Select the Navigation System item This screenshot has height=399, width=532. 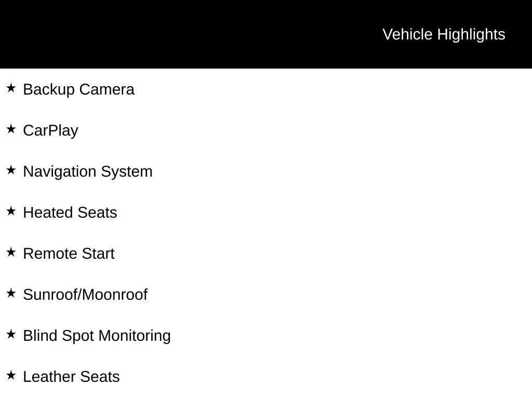tap(88, 171)
